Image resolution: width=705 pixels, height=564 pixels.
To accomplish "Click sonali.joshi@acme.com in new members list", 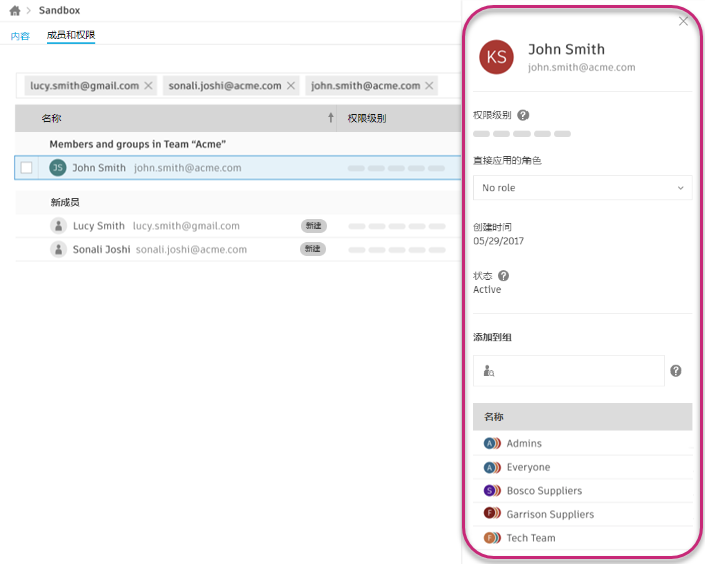I will point(192,250).
